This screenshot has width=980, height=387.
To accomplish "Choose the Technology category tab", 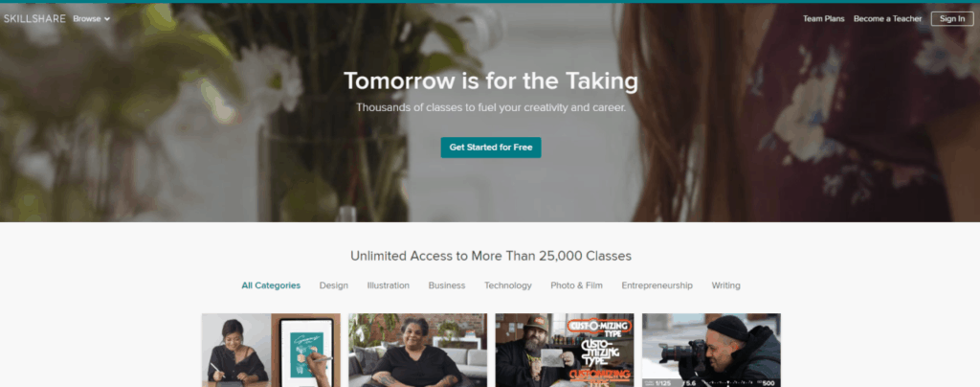I will tap(508, 285).
